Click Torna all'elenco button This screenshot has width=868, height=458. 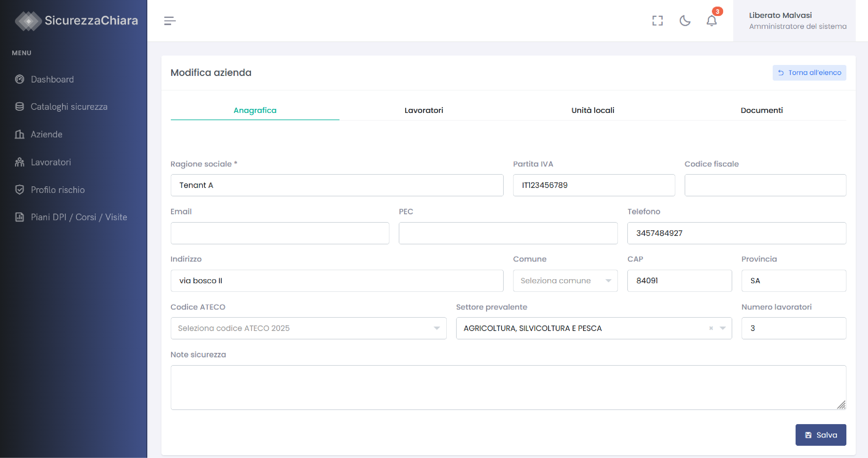pos(809,73)
